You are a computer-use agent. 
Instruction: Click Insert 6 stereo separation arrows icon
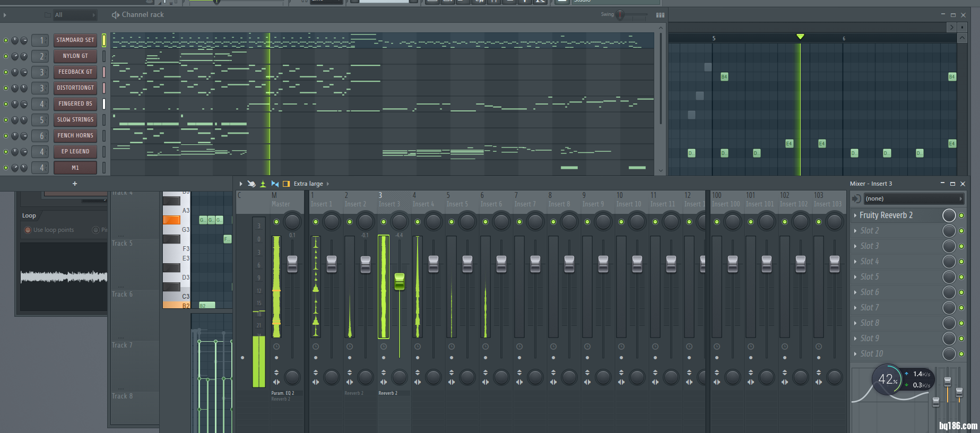485,382
